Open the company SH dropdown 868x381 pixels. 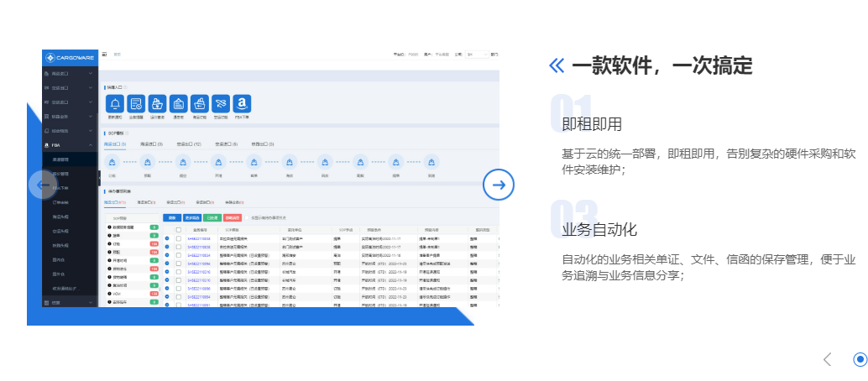pyautogui.click(x=476, y=54)
